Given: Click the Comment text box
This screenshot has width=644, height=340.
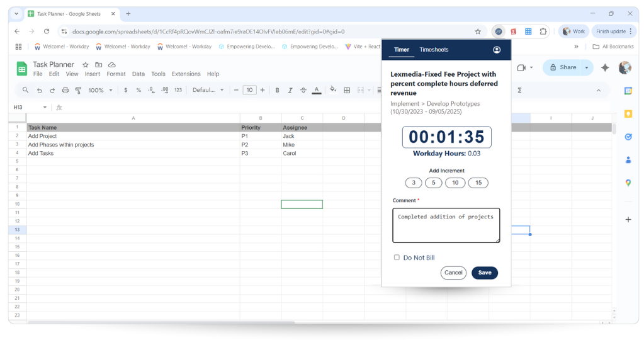Looking at the screenshot, I should (446, 225).
